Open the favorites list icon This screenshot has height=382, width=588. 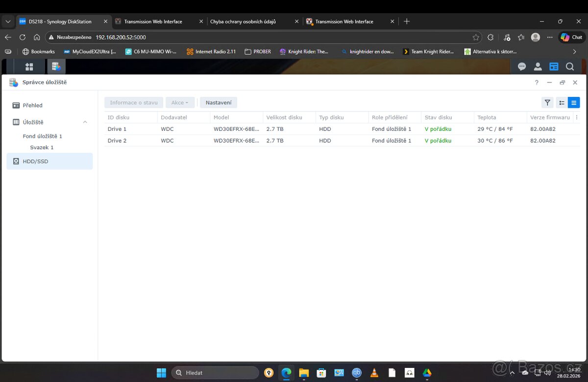(521, 37)
